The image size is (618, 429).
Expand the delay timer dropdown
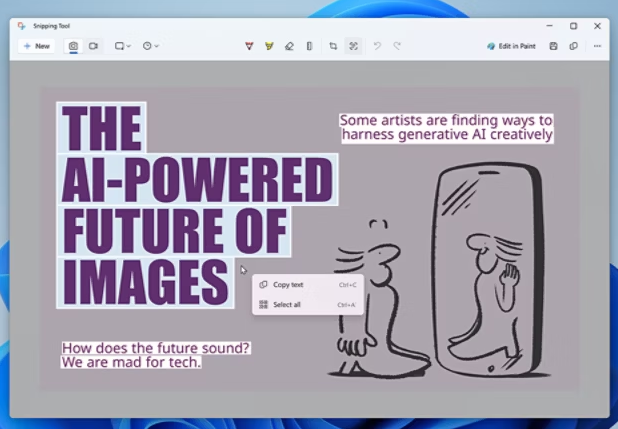coord(150,46)
